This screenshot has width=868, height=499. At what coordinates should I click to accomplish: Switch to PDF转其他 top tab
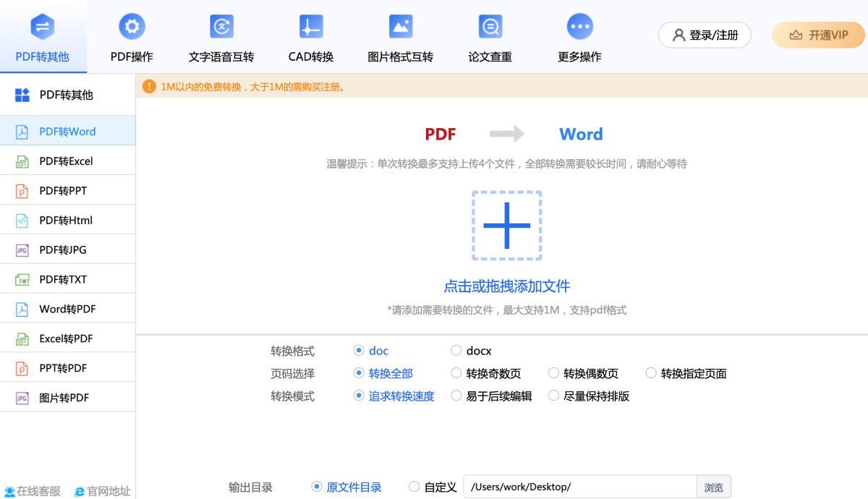pyautogui.click(x=43, y=38)
